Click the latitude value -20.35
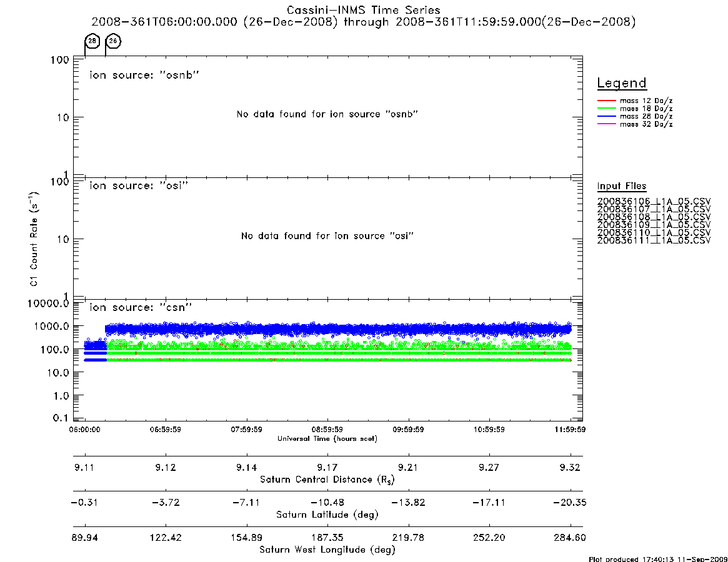 coord(570,503)
